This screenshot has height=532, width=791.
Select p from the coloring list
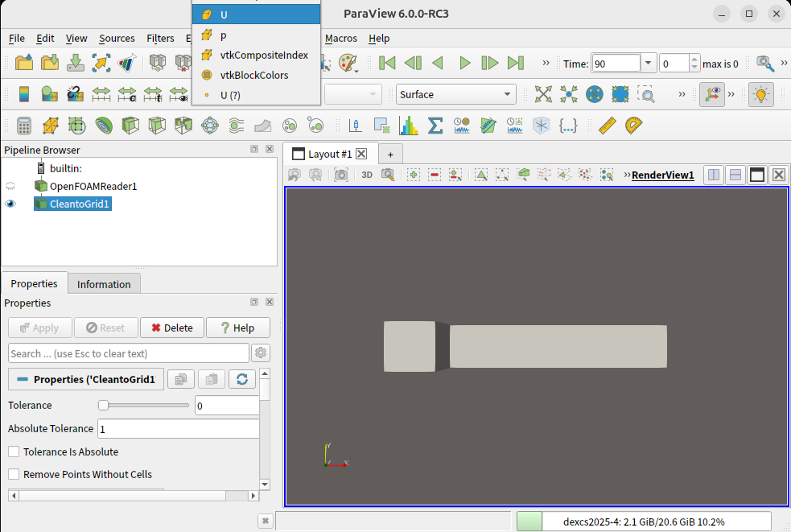[x=223, y=35]
